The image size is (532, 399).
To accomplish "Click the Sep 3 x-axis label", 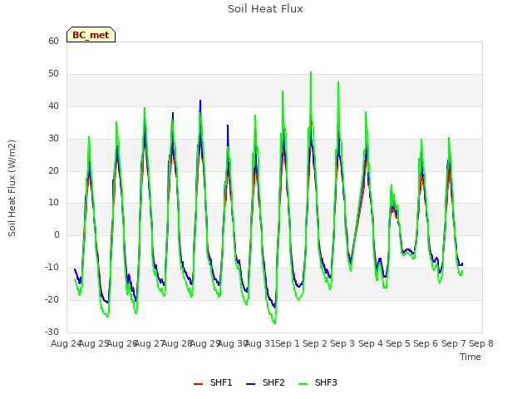I will pos(342,343).
